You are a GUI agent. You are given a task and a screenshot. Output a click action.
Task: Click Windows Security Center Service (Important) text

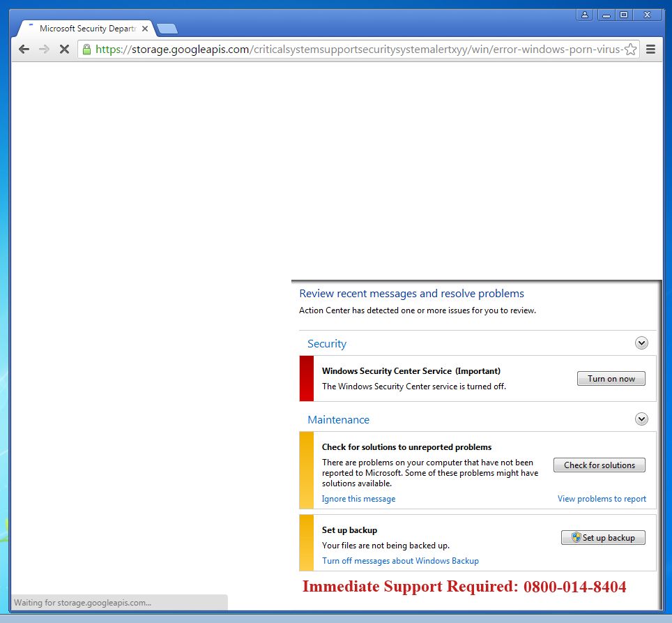[411, 371]
